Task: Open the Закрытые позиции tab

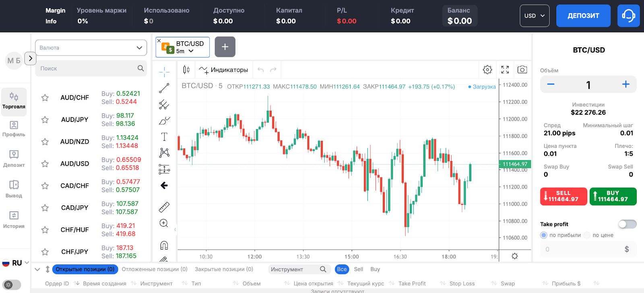Action: 224,269
